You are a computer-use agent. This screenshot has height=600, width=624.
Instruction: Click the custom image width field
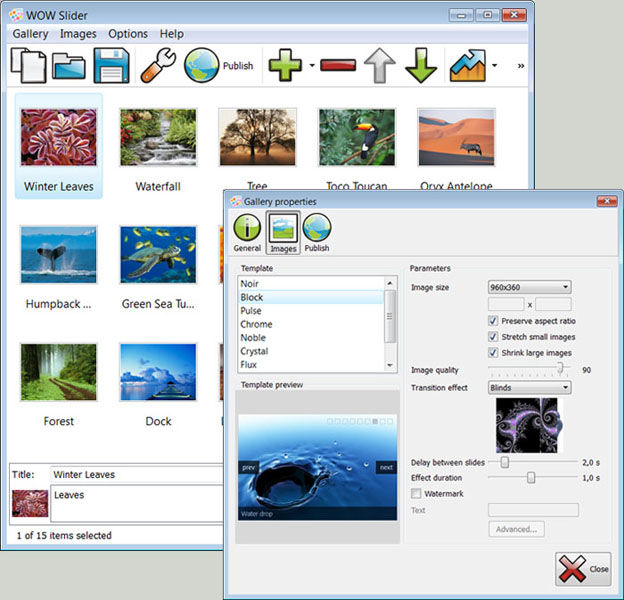pos(506,304)
